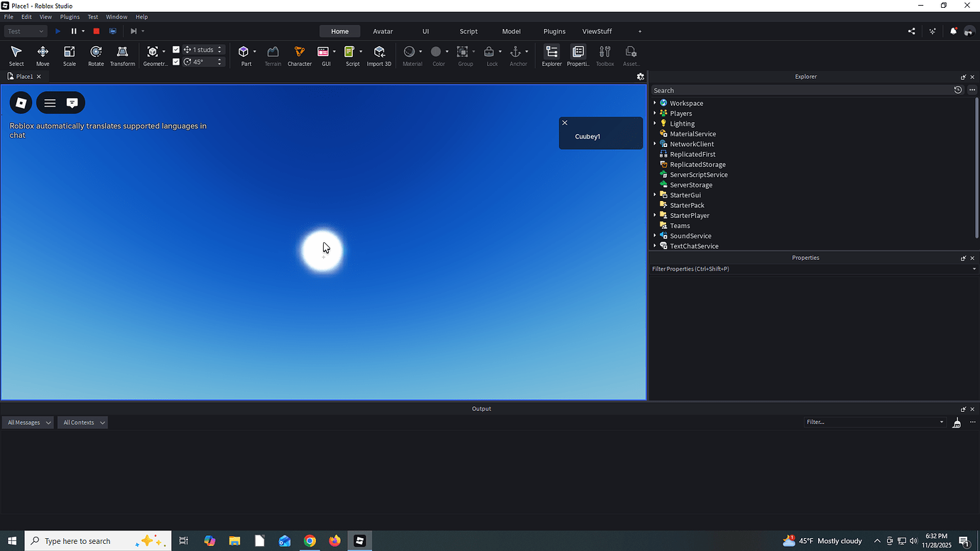Switch to the Rotate tool
This screenshot has height=551, width=980.
coord(96,56)
